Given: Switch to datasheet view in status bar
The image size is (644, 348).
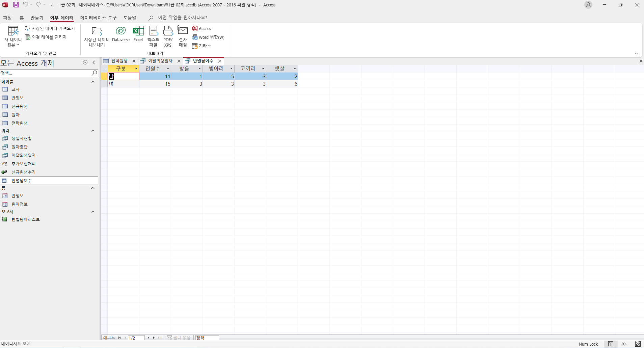Looking at the screenshot, I should (611, 344).
